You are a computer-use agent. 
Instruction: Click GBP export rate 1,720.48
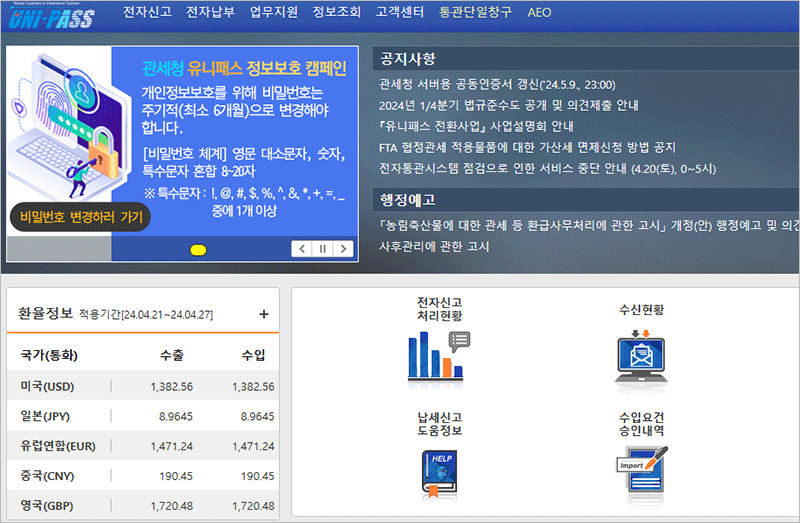[171, 506]
